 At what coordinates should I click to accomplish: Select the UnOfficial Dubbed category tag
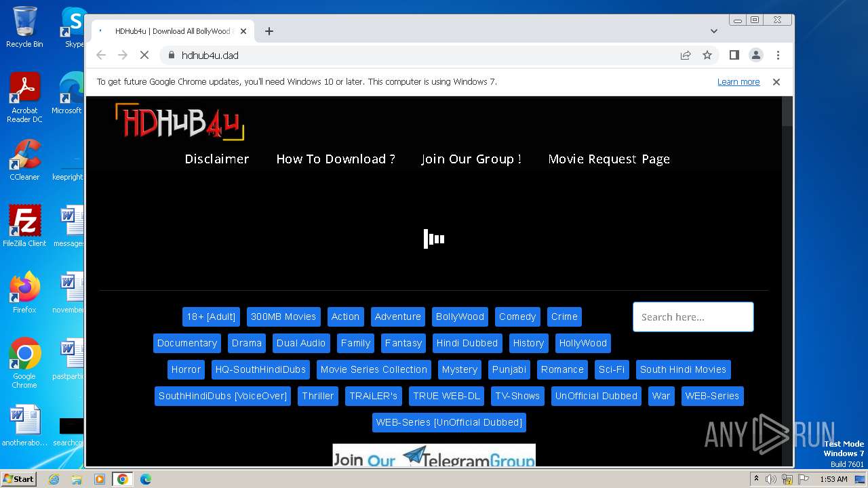coord(597,396)
